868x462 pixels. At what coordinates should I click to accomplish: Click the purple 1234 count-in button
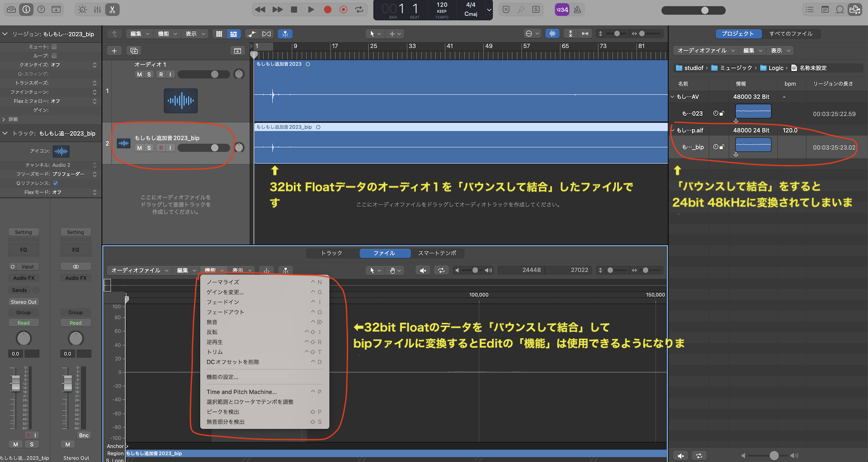point(562,10)
